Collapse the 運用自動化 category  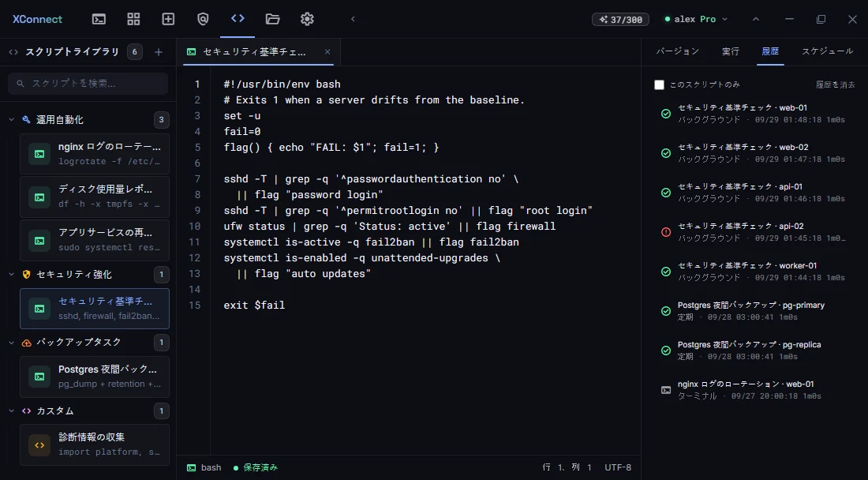(12, 119)
